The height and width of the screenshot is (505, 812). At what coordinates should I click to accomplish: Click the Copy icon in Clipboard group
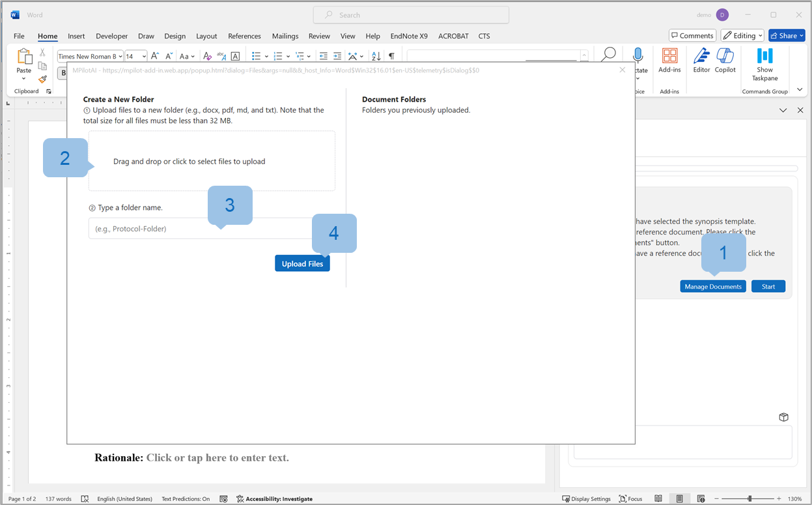coord(42,66)
